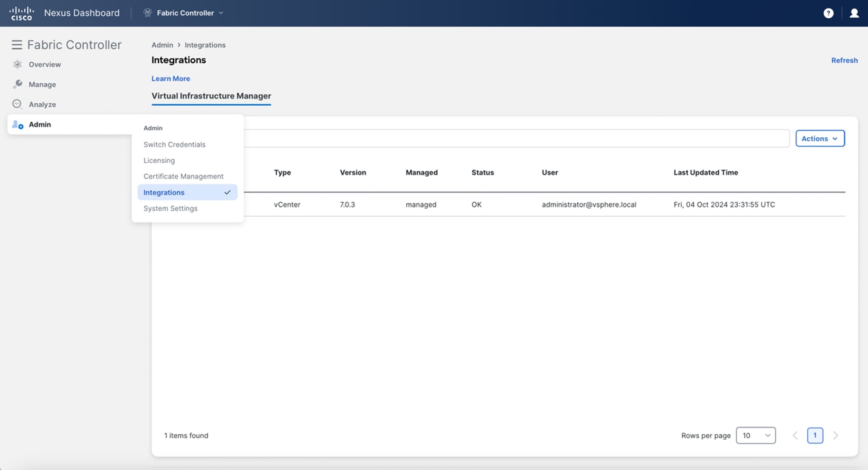Screen dimensions: 868x470
Task: Open the Learn More link
Action: click(x=171, y=78)
